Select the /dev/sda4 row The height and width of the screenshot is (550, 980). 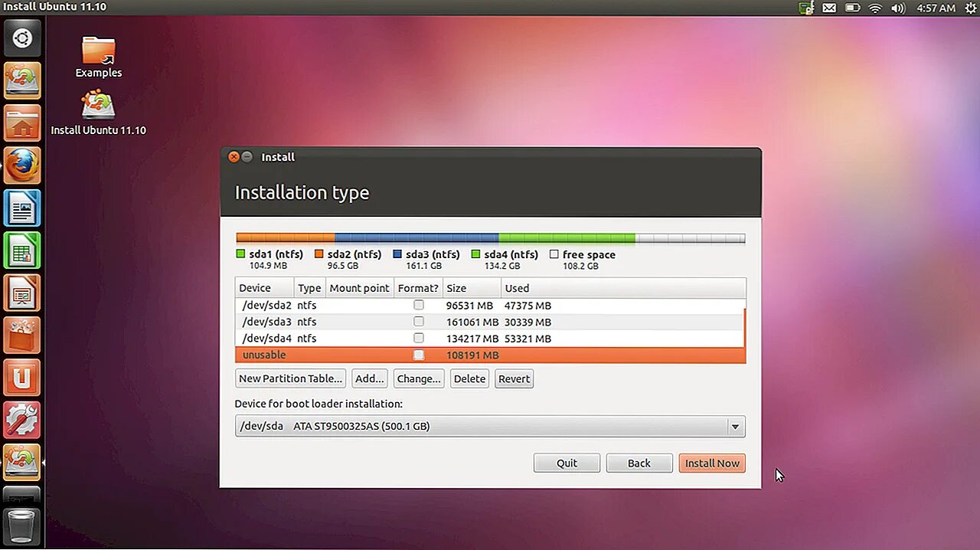pyautogui.click(x=490, y=338)
